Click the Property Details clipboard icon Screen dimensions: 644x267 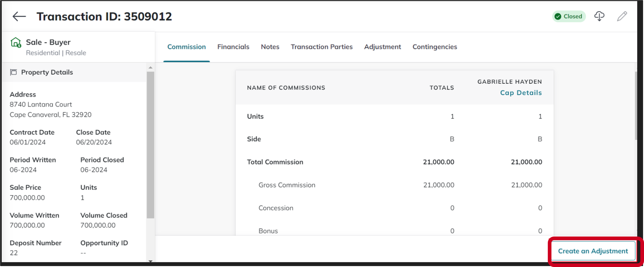pos(14,72)
